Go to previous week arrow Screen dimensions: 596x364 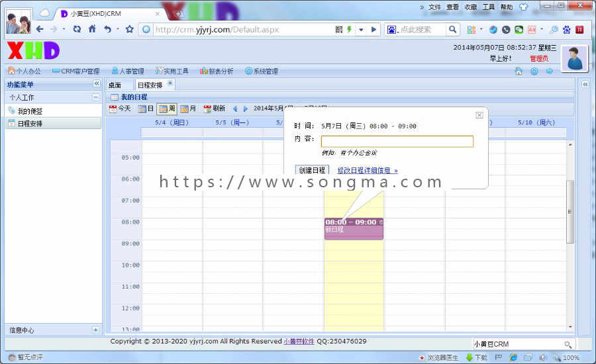pos(235,109)
